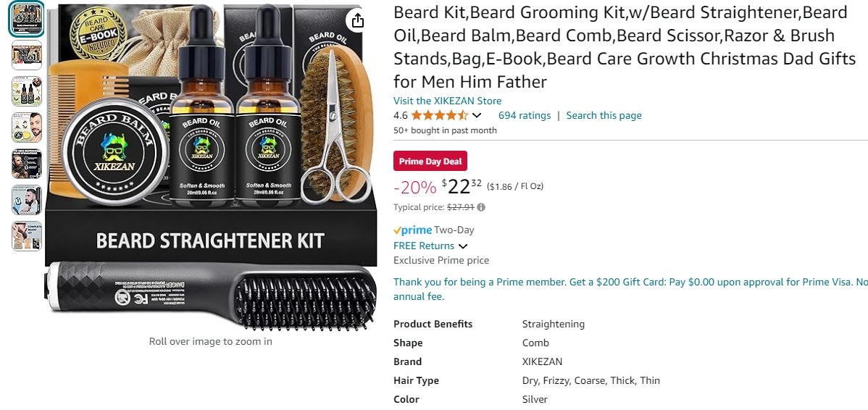Open the Prime Visa gift card offer link

click(630, 289)
